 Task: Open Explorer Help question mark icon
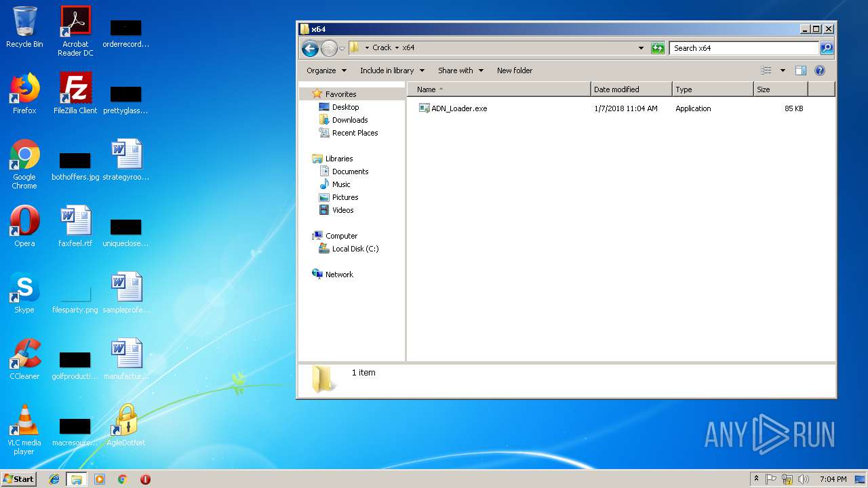click(820, 70)
